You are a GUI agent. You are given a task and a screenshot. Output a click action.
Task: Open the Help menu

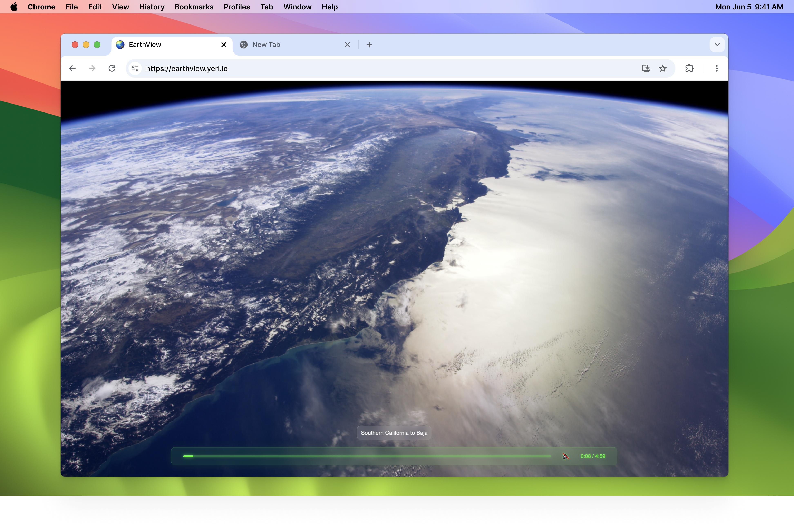pos(329,7)
